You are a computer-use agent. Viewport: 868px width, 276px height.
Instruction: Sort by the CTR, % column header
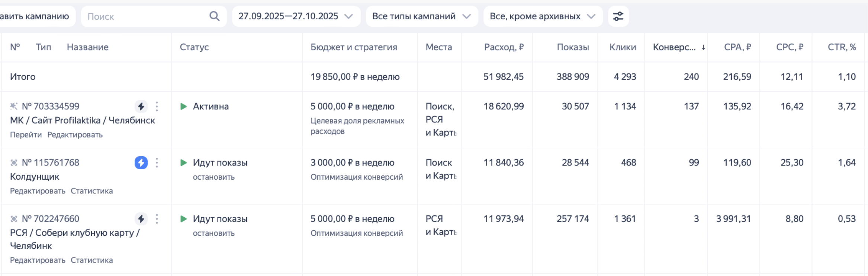842,47
